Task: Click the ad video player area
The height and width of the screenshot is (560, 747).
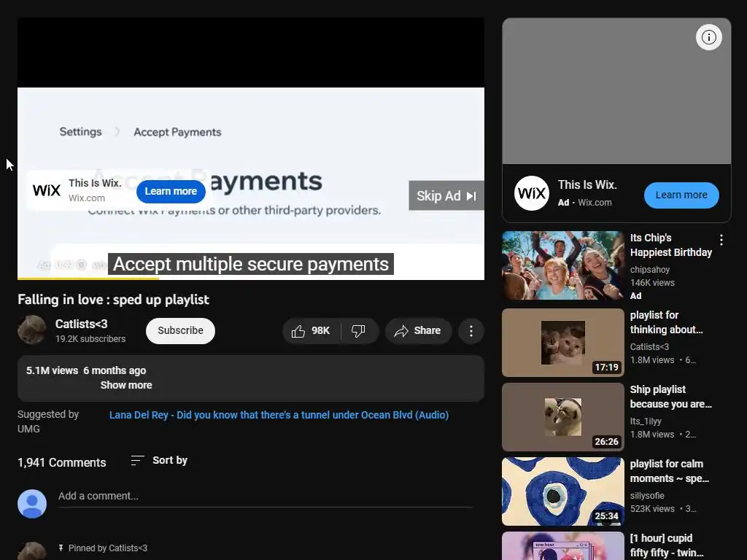Action: point(251,149)
